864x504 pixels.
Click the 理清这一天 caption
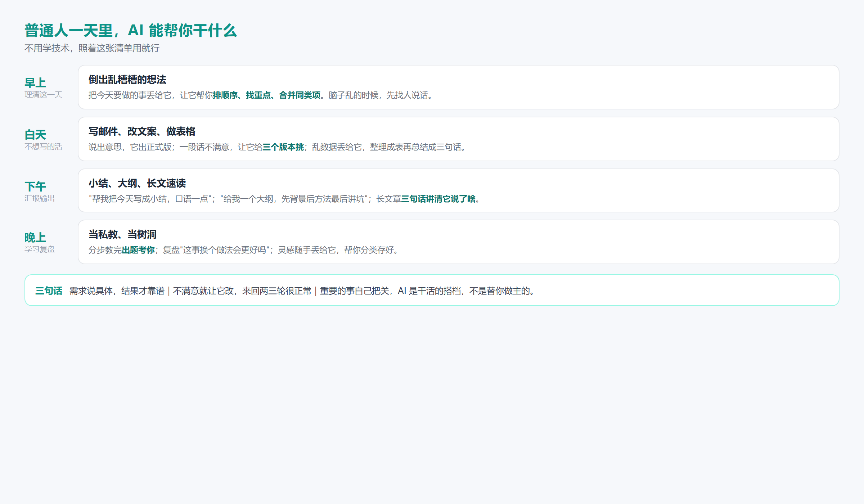44,95
